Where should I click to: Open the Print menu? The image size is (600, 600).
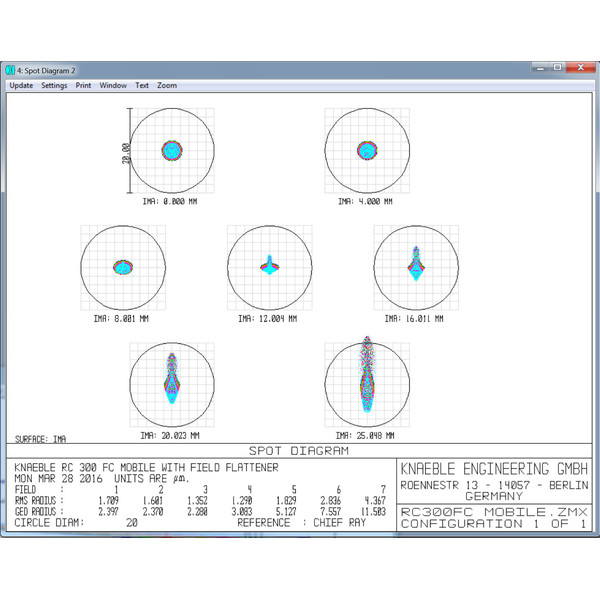[x=83, y=85]
